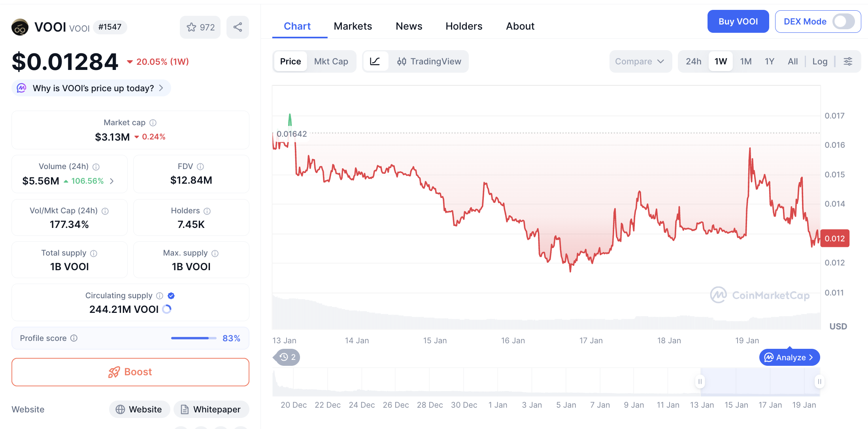
Task: Click the history events badge
Action: tap(288, 357)
